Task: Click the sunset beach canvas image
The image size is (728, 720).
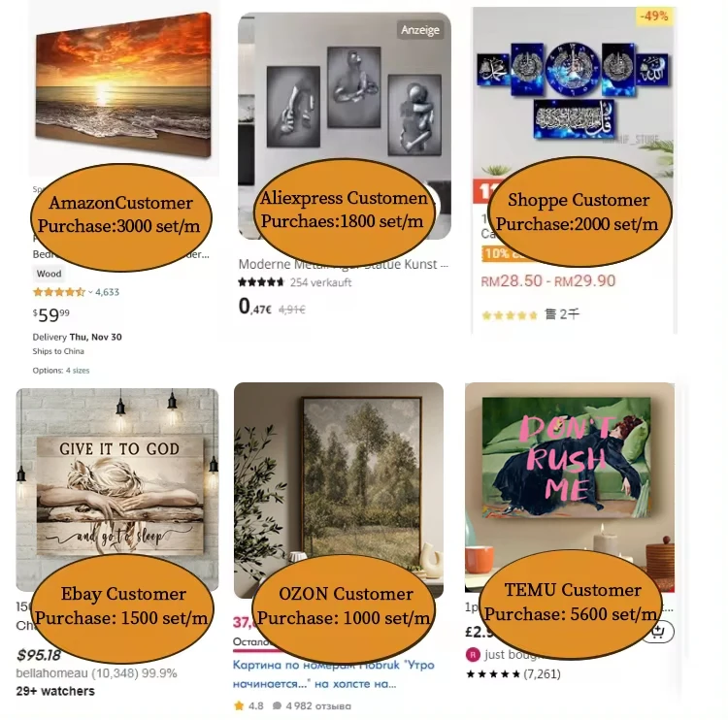Action: [x=123, y=86]
